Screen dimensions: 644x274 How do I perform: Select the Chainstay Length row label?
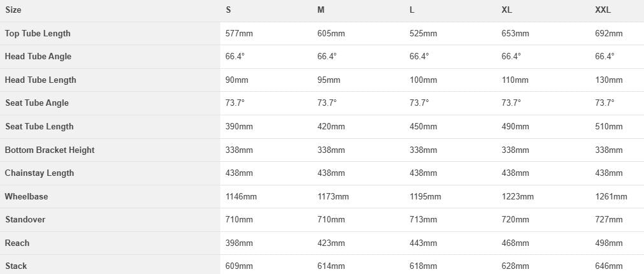tap(39, 173)
